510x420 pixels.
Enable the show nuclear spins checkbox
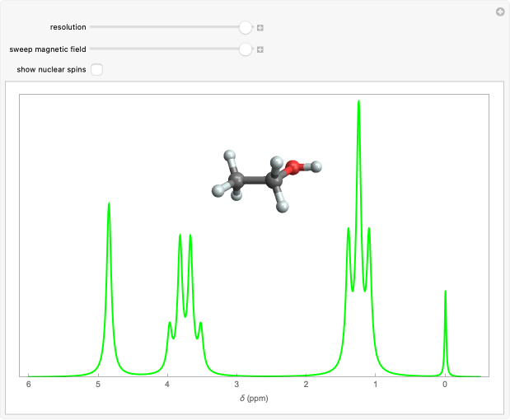click(97, 70)
